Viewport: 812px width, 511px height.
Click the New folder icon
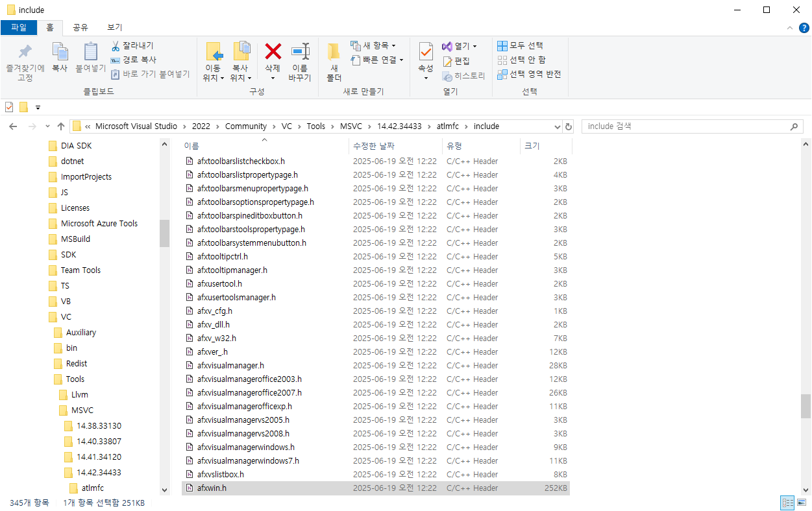tap(334, 52)
